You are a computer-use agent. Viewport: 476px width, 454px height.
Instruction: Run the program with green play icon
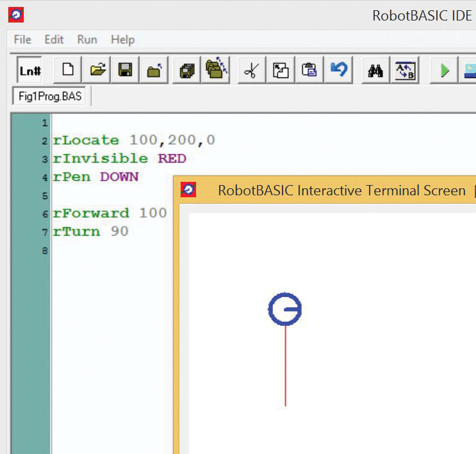[444, 70]
